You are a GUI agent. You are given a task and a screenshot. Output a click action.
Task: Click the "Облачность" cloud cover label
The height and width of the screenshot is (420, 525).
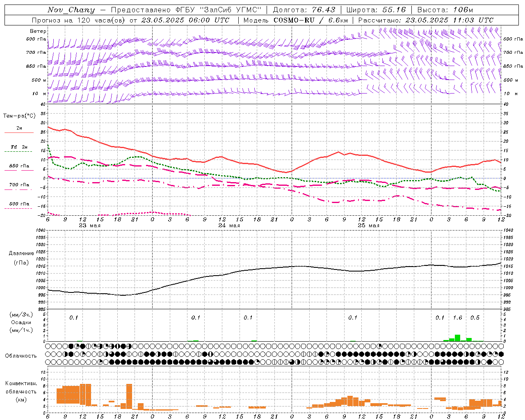[21, 356]
